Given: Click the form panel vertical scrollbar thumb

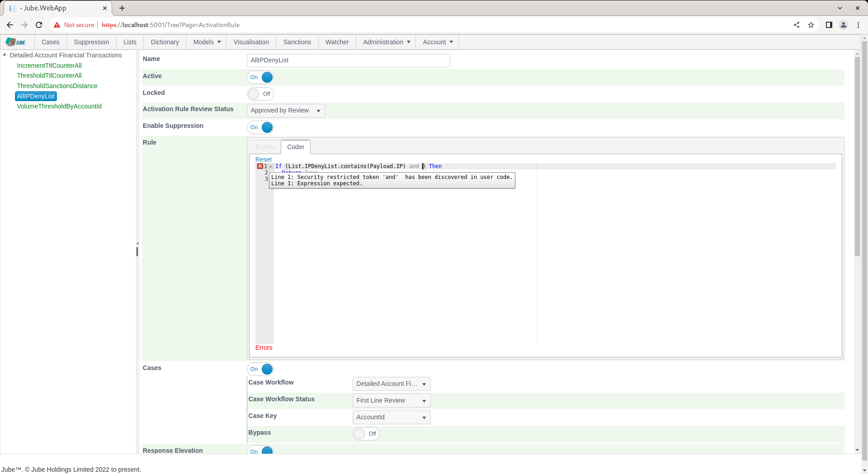Looking at the screenshot, I should pyautogui.click(x=857, y=156).
